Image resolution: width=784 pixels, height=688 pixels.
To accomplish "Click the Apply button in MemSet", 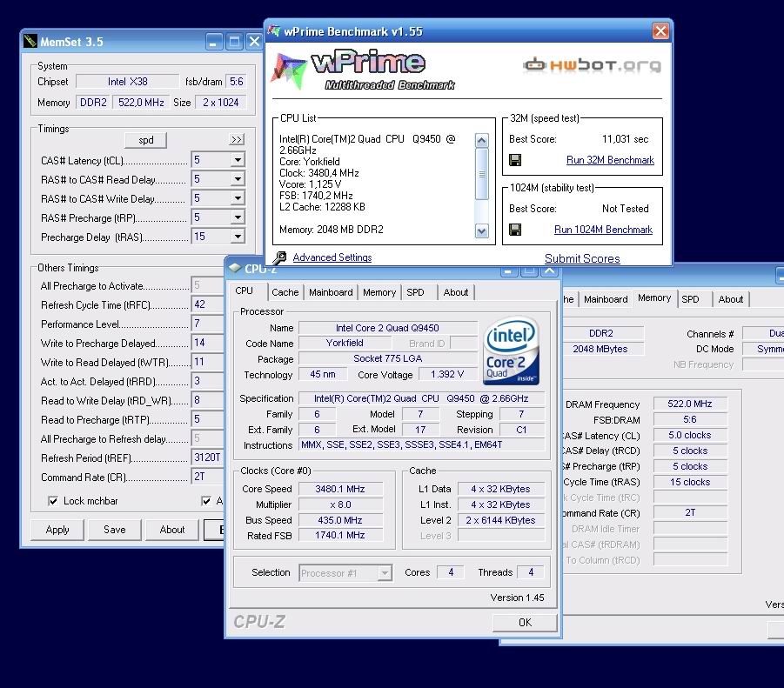I will (x=57, y=530).
